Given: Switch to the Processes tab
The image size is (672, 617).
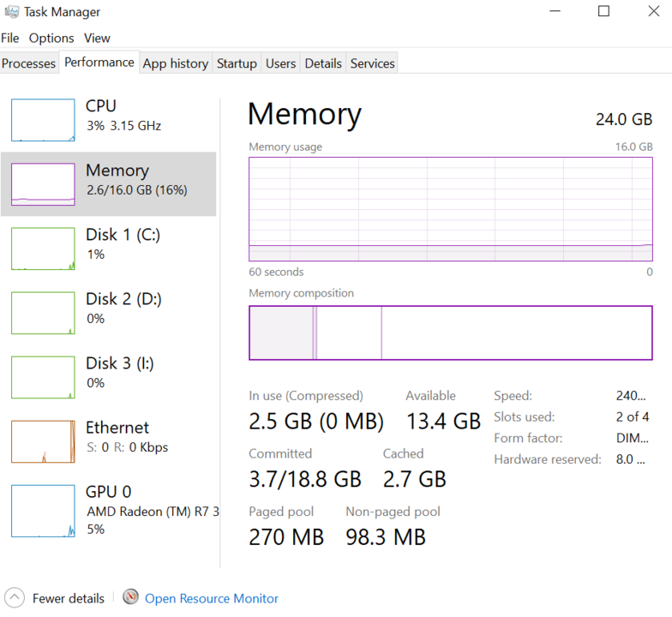Looking at the screenshot, I should (x=28, y=63).
